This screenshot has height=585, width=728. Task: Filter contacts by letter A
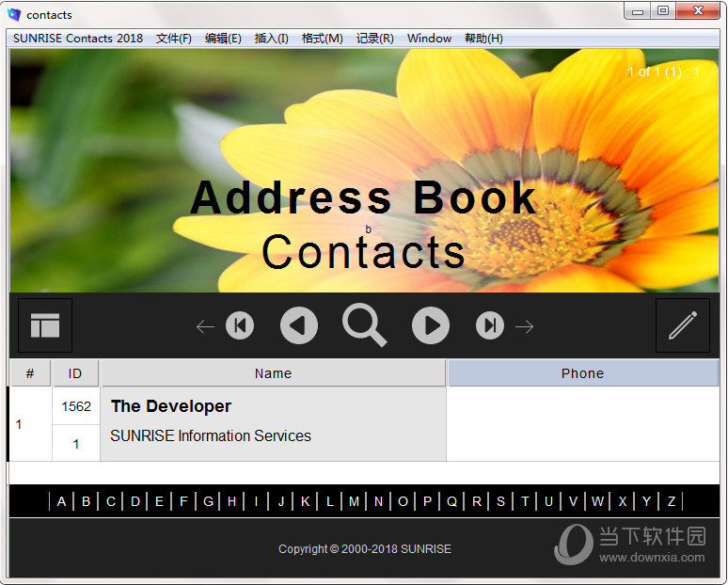click(61, 501)
